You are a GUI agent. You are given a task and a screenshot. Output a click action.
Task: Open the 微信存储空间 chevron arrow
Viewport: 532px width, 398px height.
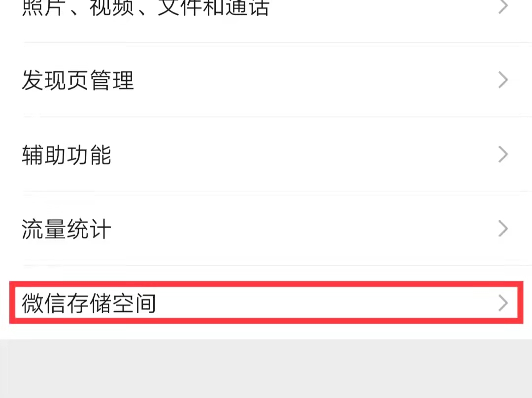point(503,303)
